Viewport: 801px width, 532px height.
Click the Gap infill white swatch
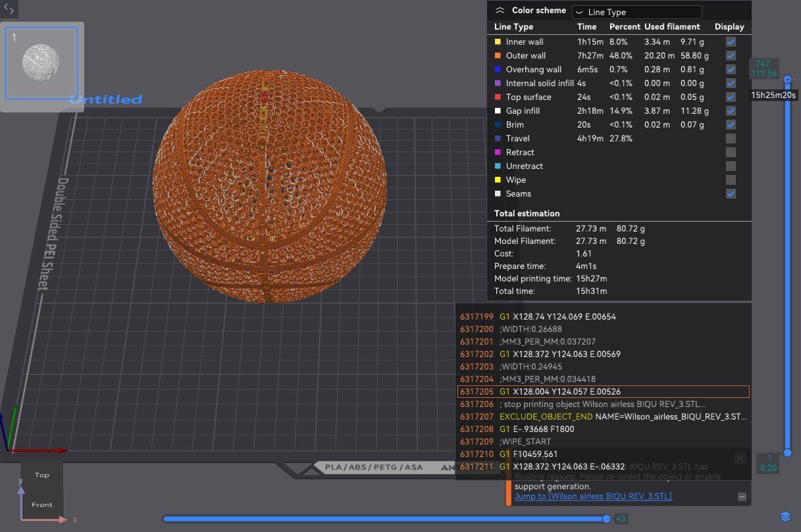498,110
